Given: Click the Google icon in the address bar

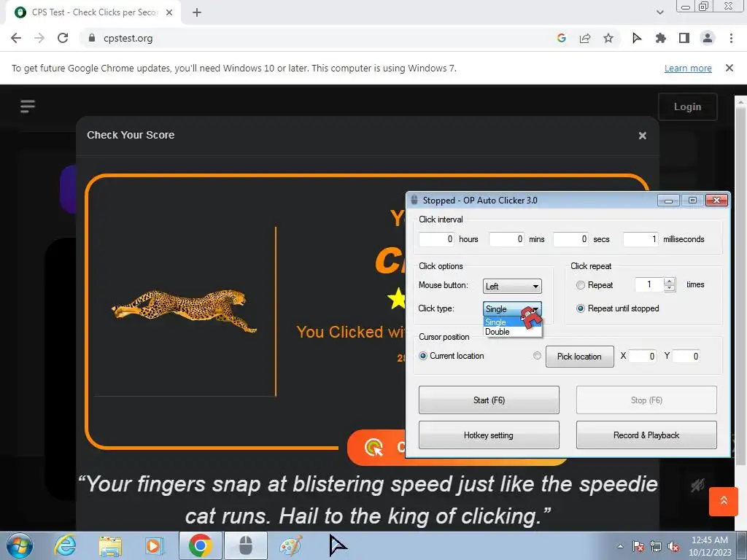Looking at the screenshot, I should point(561,38).
